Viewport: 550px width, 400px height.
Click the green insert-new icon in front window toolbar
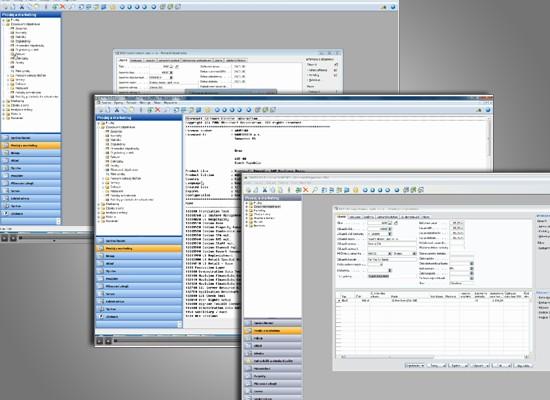pos(298,190)
